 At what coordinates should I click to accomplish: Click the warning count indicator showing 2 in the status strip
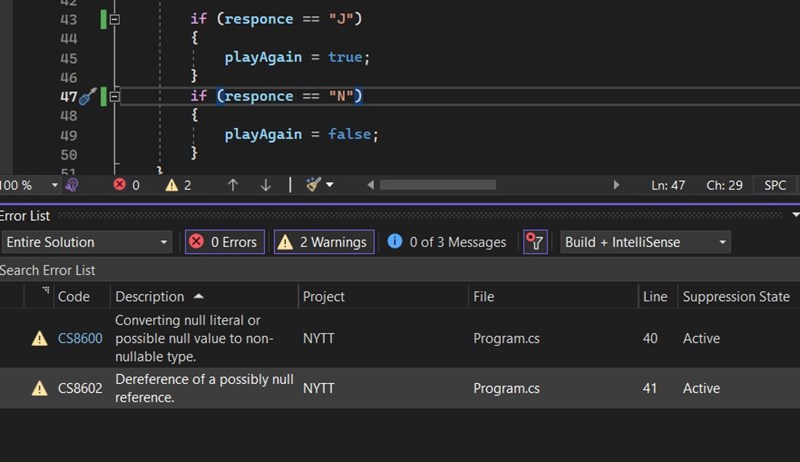pos(178,185)
